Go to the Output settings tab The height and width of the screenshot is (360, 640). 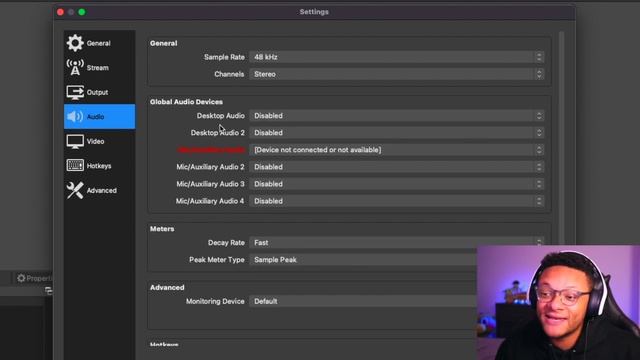point(99,92)
